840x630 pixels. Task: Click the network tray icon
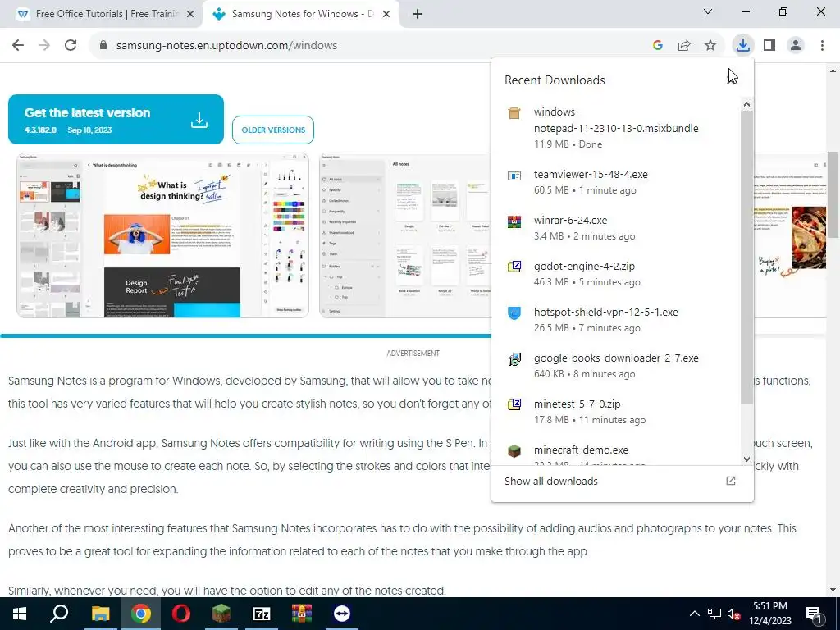click(714, 614)
